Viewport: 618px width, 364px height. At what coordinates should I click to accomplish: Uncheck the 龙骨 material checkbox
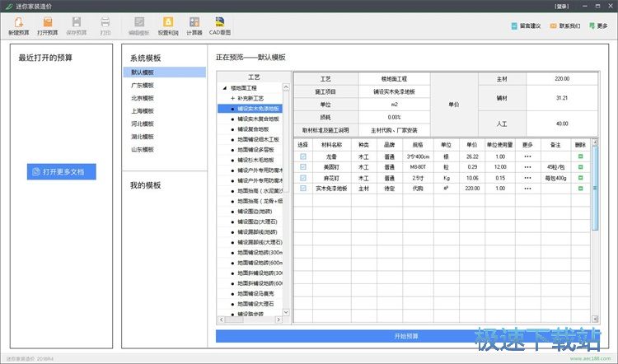303,156
